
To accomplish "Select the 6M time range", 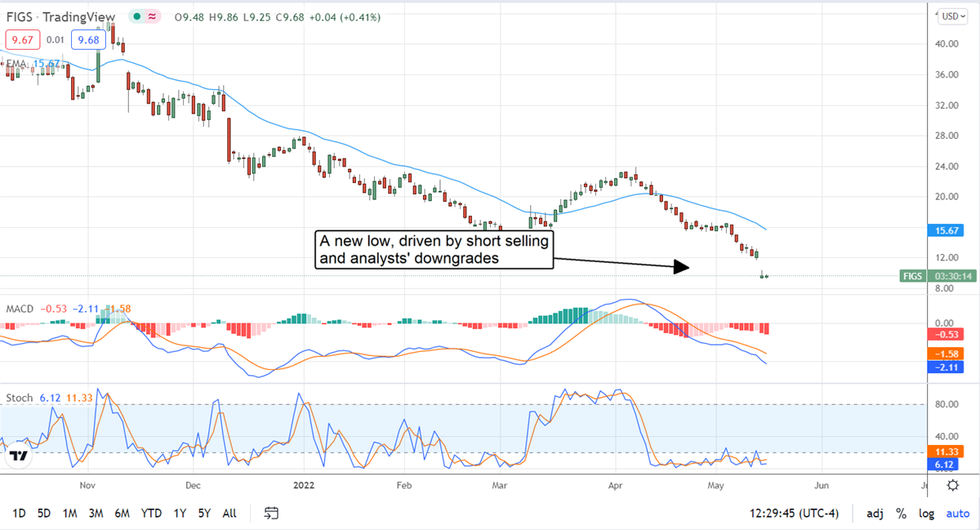I will point(122,514).
